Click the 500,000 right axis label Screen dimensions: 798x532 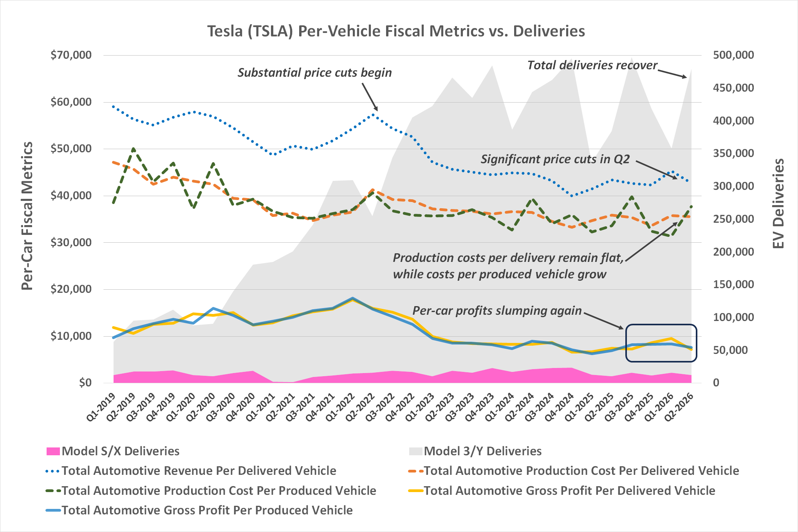click(x=733, y=55)
